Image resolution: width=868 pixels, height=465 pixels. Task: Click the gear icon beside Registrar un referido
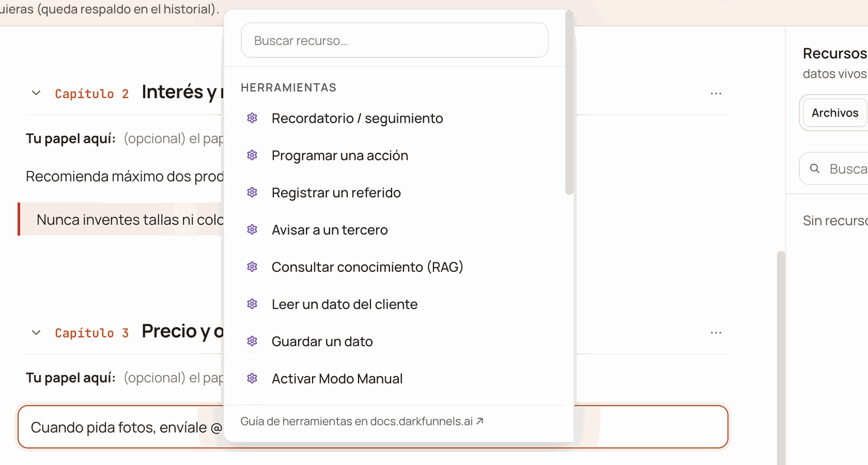click(x=252, y=193)
